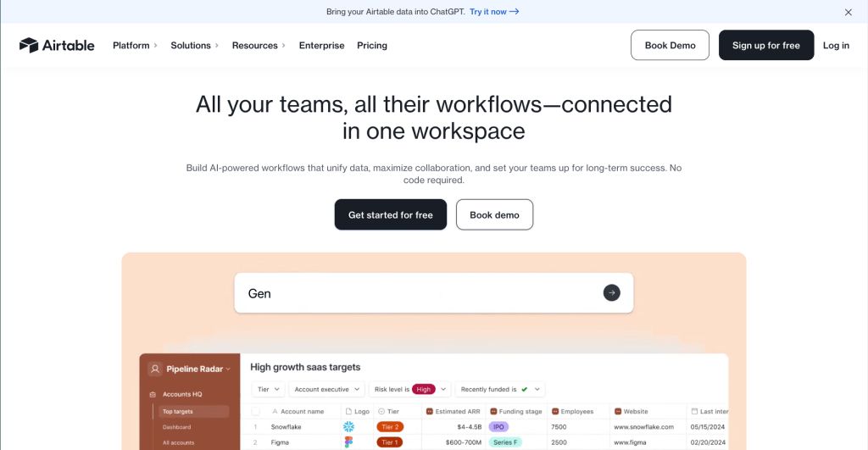Click the Snowflake logo icon
This screenshot has height=450, width=868.
(x=348, y=427)
